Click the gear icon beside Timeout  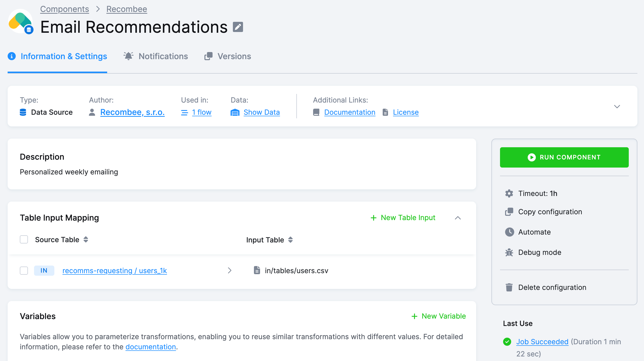[509, 193]
